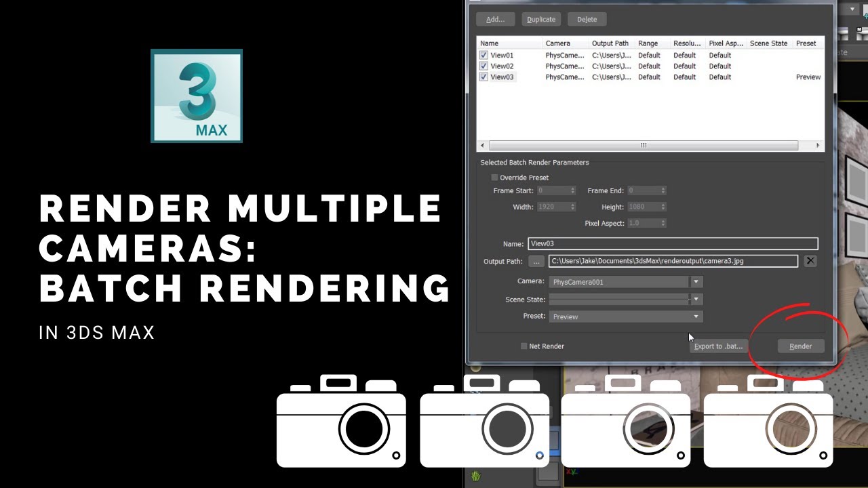Enable the Net Render checkbox
Image resolution: width=868 pixels, height=488 pixels.
(x=524, y=346)
